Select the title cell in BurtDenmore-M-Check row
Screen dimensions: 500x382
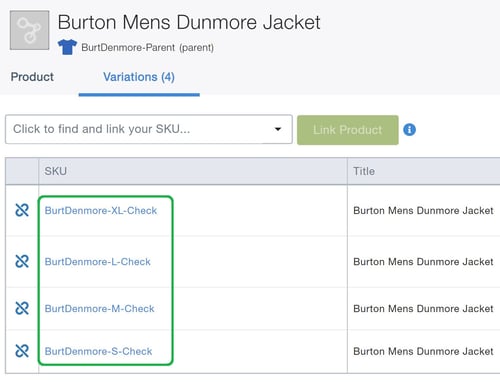click(423, 309)
